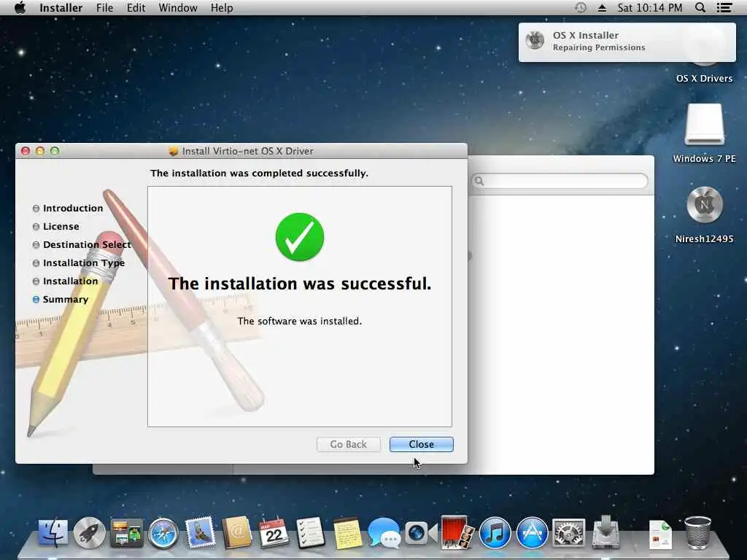Click the Go Back button
Screen dimensions: 747x560
(x=348, y=444)
